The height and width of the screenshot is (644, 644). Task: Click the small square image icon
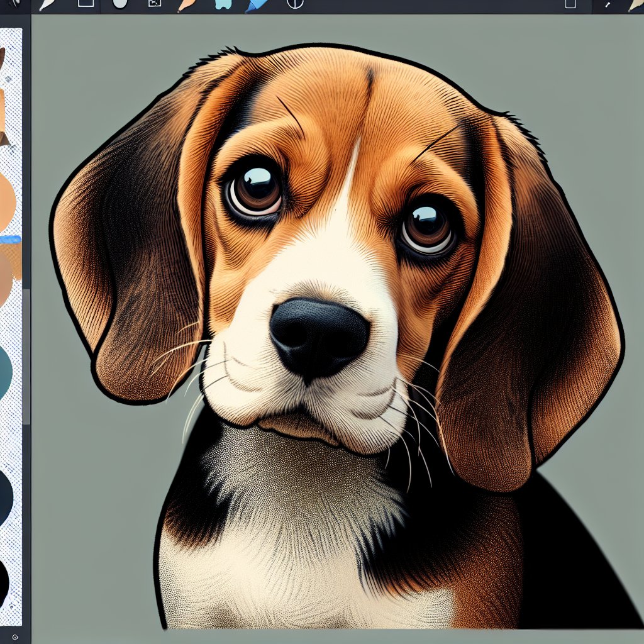pyautogui.click(x=155, y=3)
